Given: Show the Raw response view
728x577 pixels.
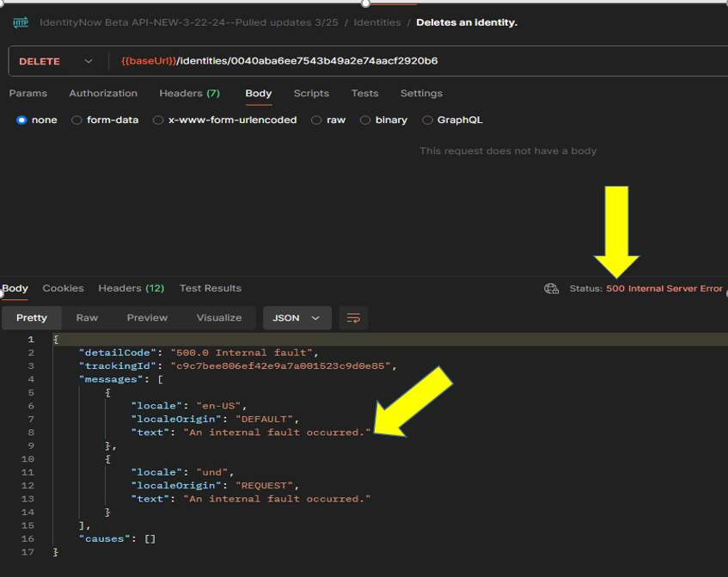Looking at the screenshot, I should 87,318.
